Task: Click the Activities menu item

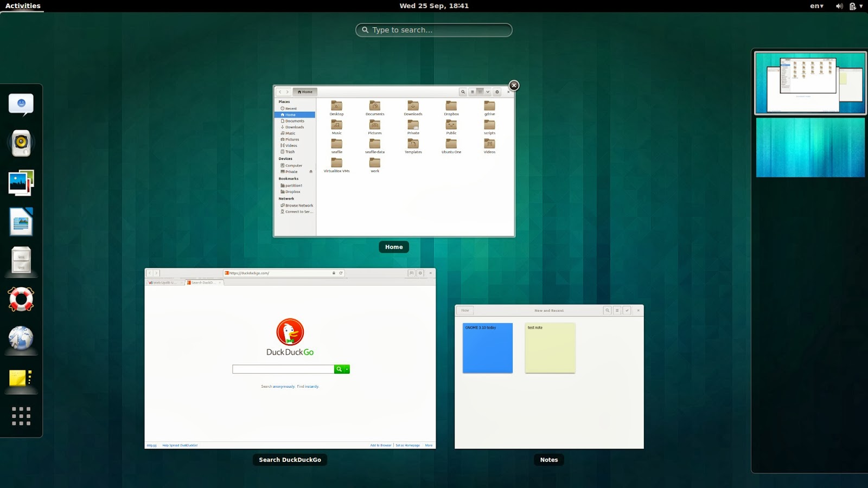Action: tap(22, 5)
